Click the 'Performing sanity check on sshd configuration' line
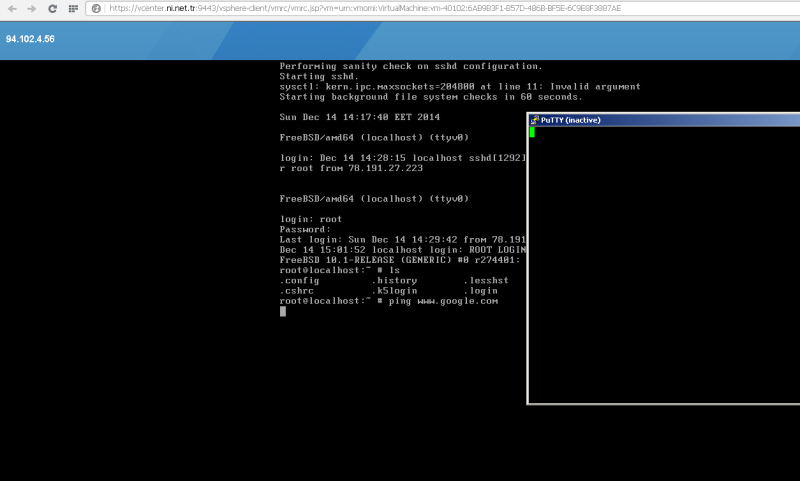The height and width of the screenshot is (481, 800). click(411, 66)
